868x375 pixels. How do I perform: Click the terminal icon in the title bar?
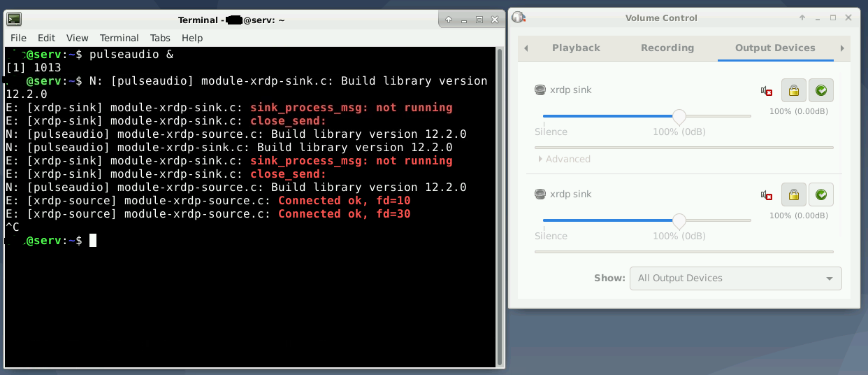pos(13,20)
